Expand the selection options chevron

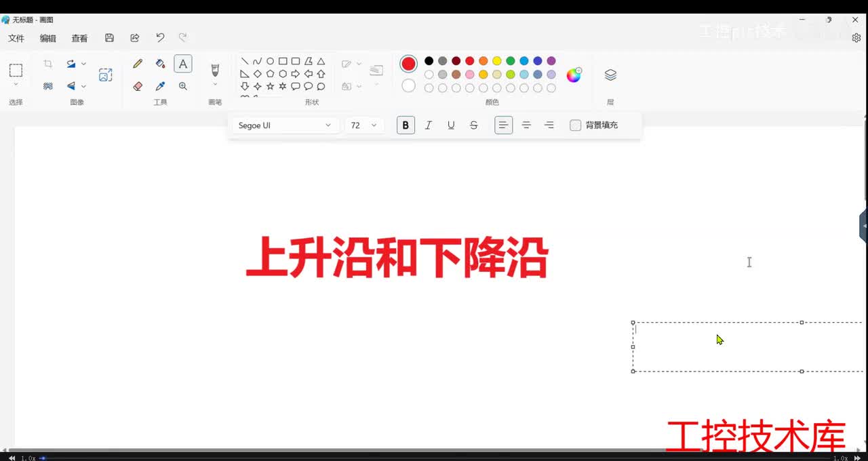[16, 85]
